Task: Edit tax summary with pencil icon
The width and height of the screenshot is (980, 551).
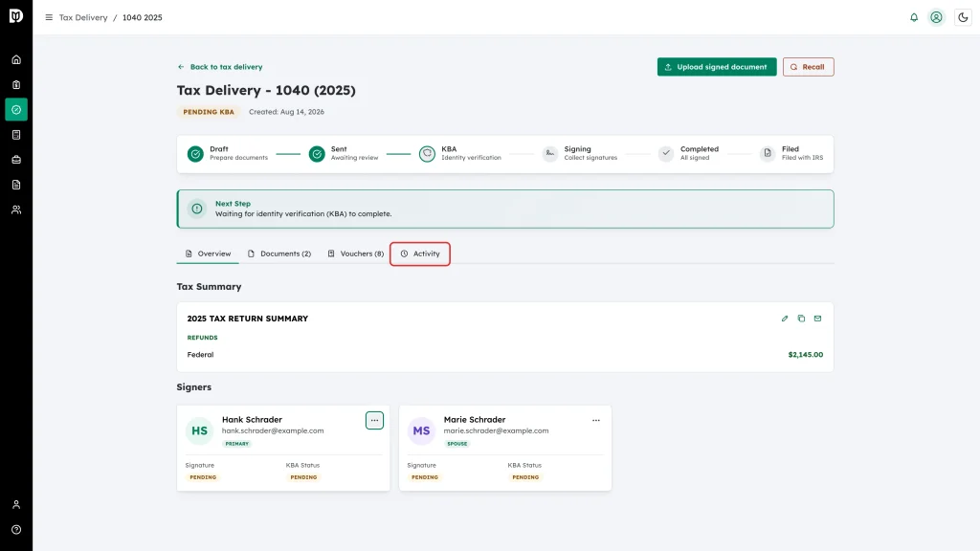Action: click(x=785, y=319)
